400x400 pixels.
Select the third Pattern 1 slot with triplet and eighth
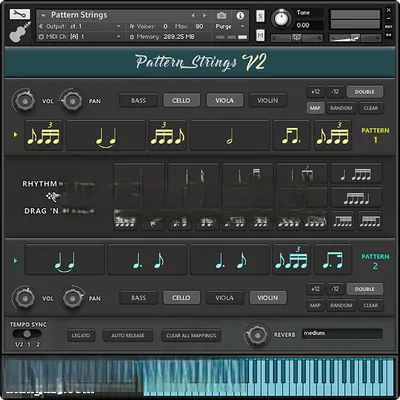coord(167,135)
